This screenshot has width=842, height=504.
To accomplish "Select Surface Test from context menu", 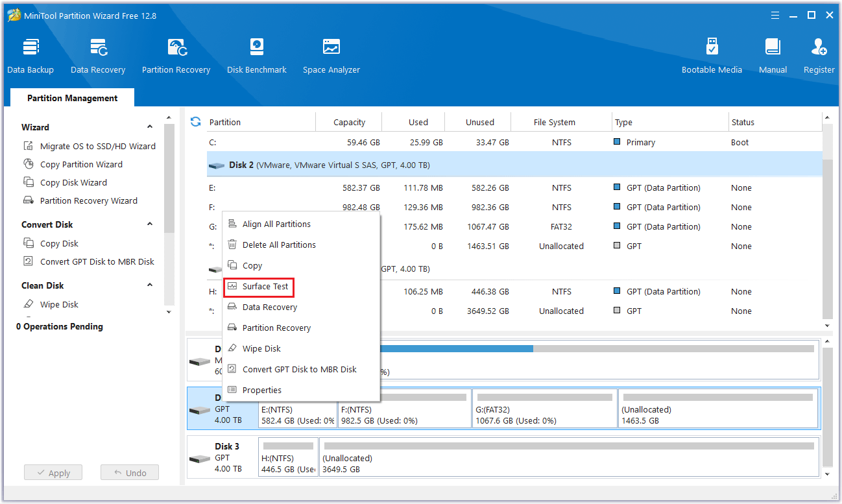I will (265, 286).
